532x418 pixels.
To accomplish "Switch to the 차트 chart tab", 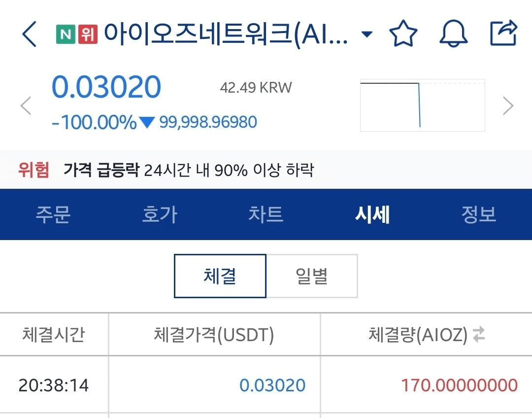I will pyautogui.click(x=266, y=214).
